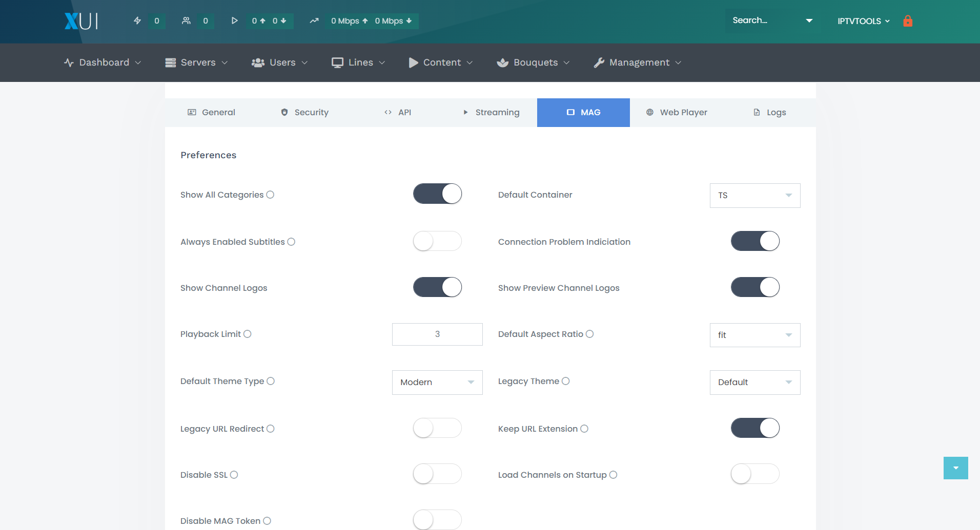The width and height of the screenshot is (980, 530).
Task: Click the Keep URL Extension info icon
Action: (584, 429)
